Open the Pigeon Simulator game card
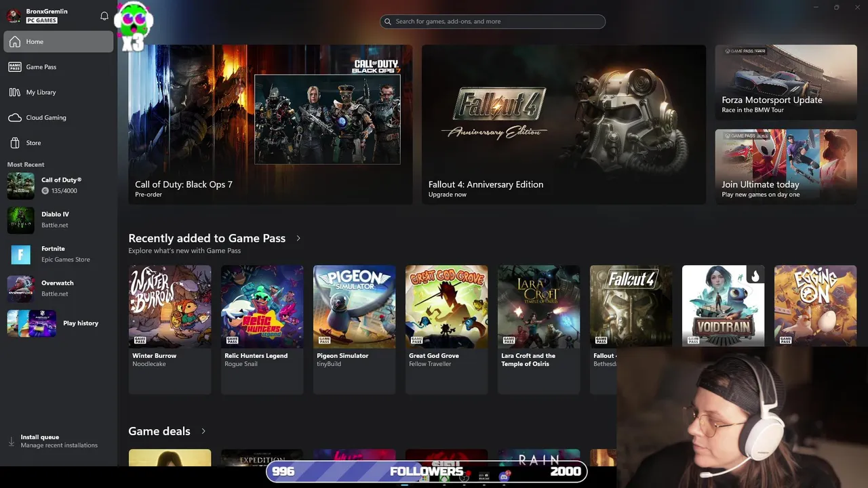The height and width of the screenshot is (488, 868). 355,329
